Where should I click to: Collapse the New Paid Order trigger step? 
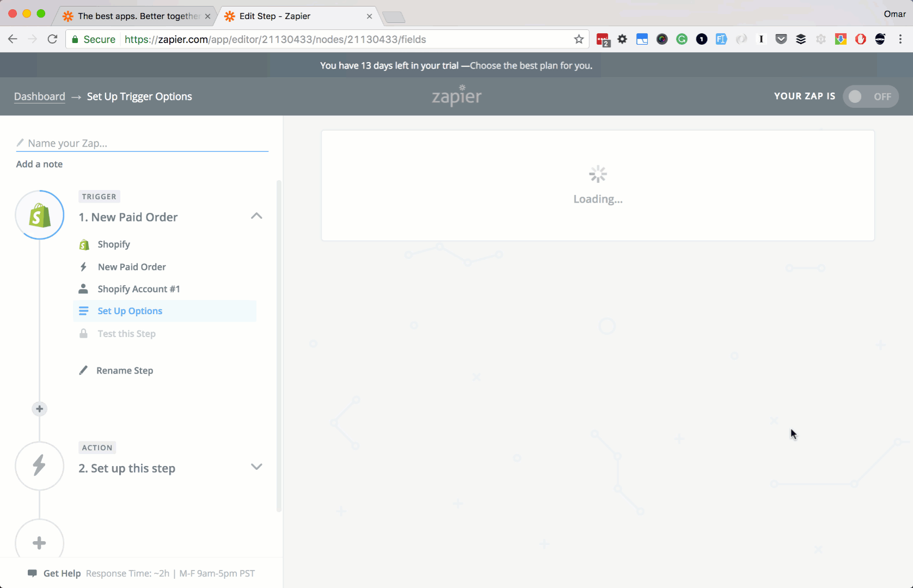click(x=256, y=216)
